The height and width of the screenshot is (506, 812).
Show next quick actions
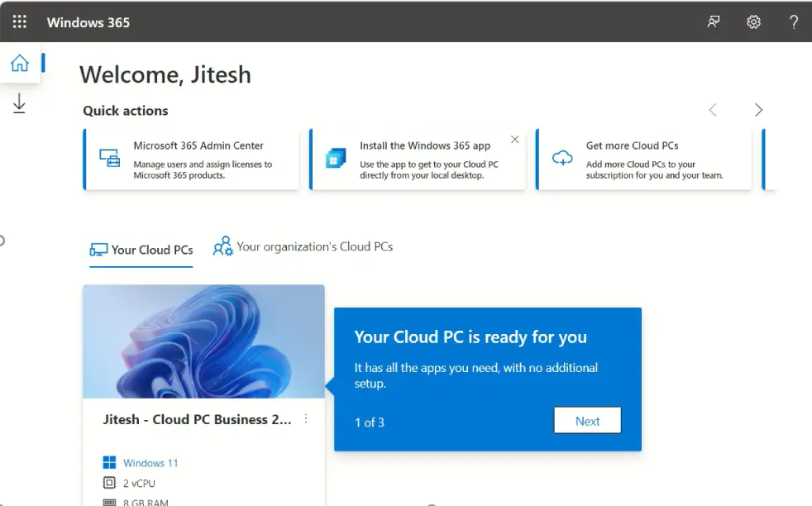click(758, 110)
